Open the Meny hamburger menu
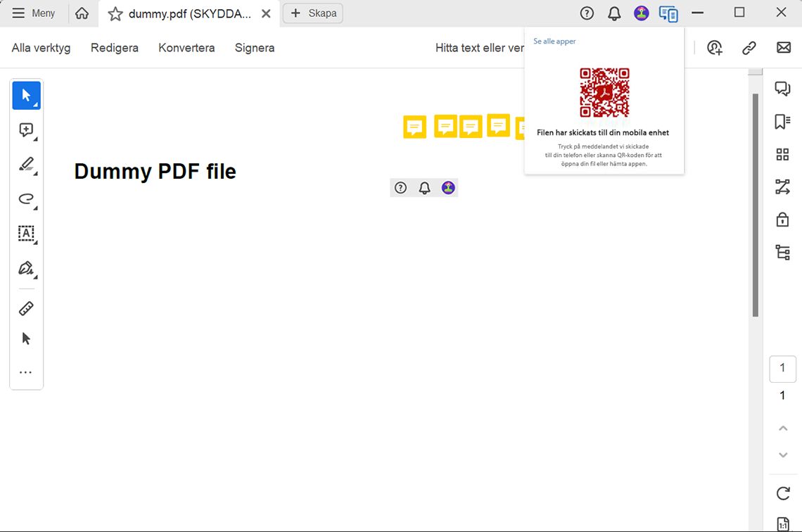The image size is (802, 532). click(x=33, y=13)
